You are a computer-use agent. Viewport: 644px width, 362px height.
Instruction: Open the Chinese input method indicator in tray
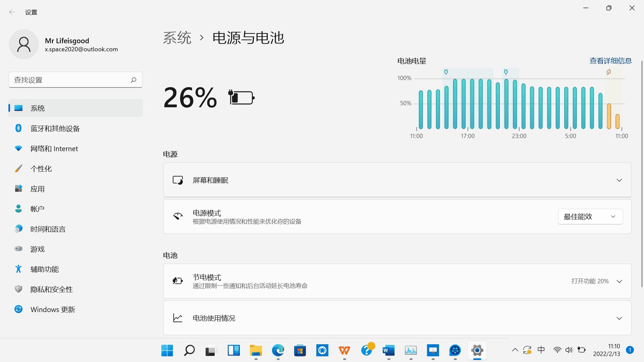(541, 350)
